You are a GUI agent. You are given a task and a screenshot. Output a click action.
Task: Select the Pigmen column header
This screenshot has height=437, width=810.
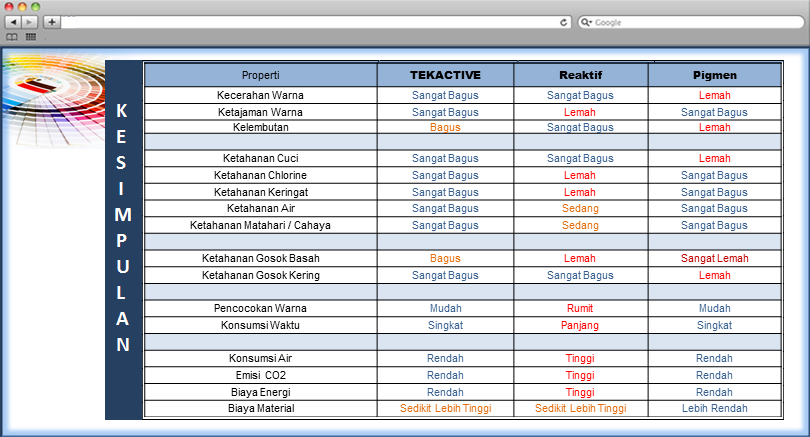coord(715,75)
